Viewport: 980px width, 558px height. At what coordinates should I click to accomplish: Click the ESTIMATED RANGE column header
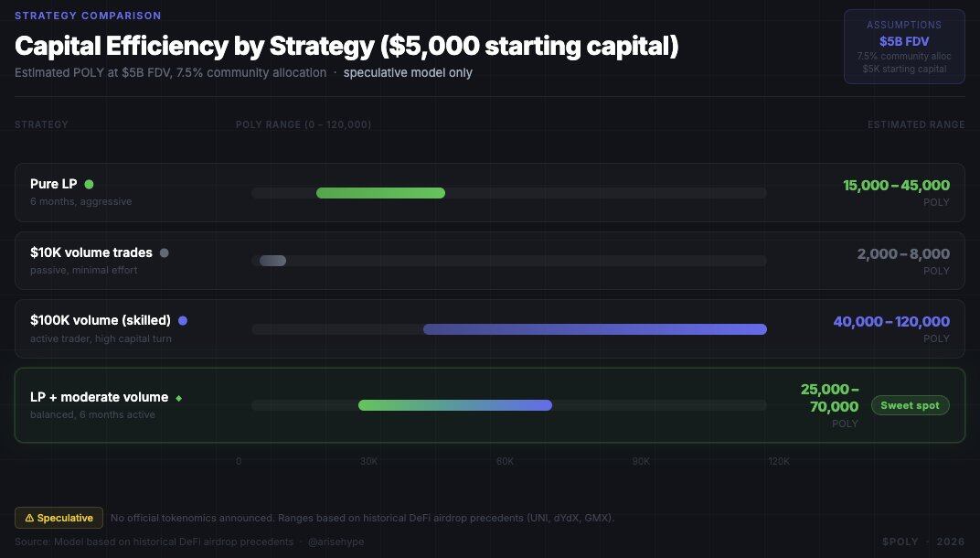click(916, 124)
